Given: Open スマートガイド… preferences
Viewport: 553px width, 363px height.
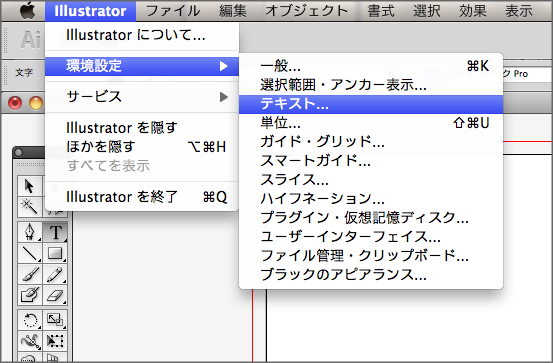Looking at the screenshot, I should [x=371, y=161].
